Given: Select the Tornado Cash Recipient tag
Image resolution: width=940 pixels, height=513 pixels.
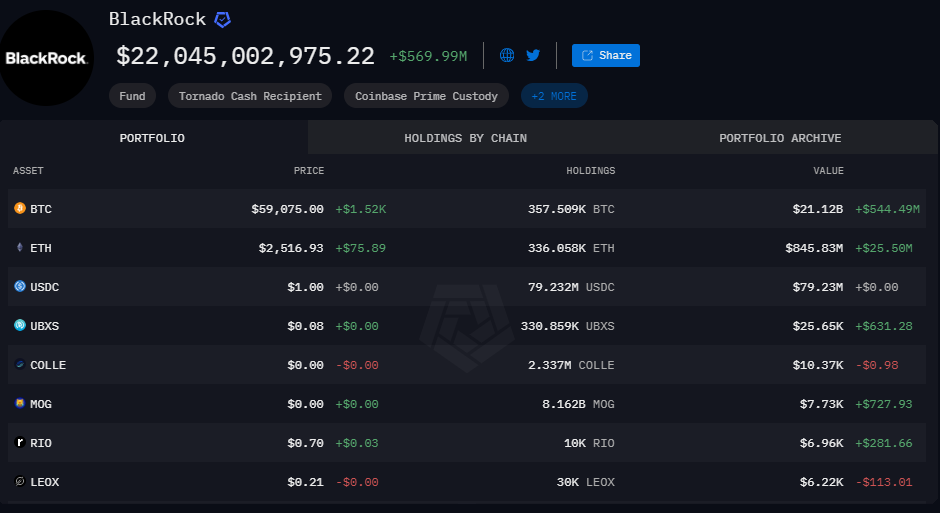Looking at the screenshot, I should point(250,96).
